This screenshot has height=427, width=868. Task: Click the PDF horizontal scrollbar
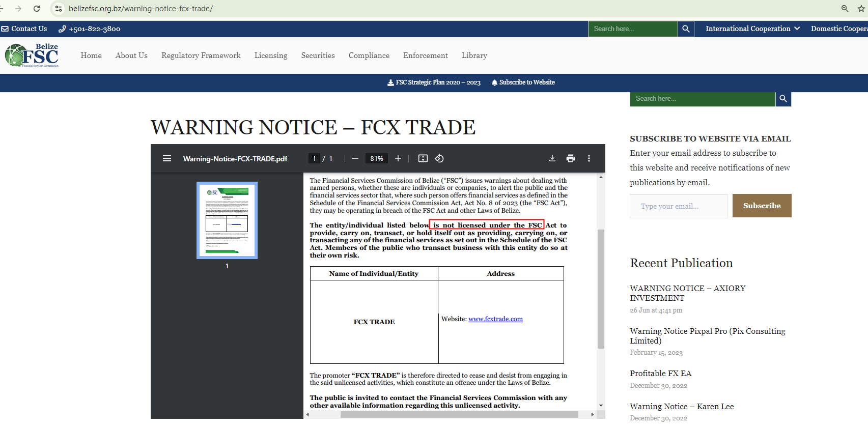459,415
